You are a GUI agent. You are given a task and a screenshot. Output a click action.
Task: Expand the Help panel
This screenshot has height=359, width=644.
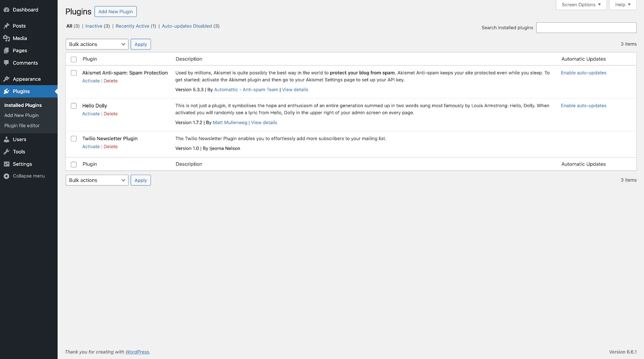click(x=623, y=5)
